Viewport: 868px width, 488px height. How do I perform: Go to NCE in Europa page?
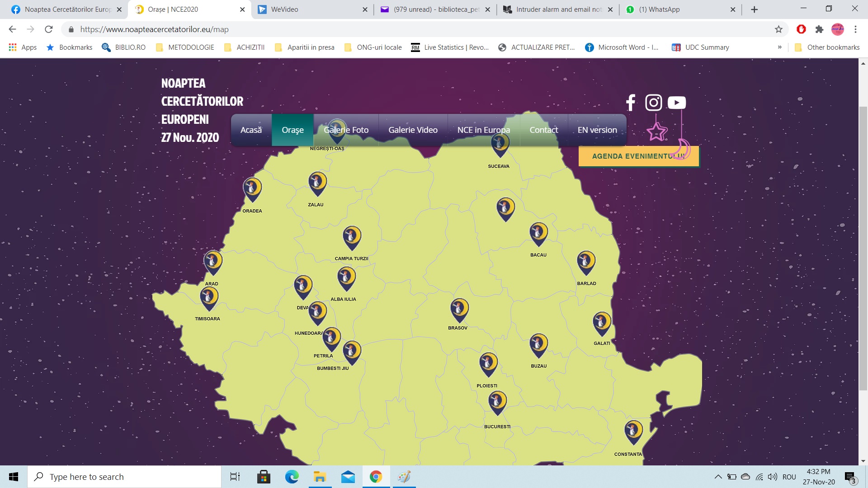pos(483,130)
